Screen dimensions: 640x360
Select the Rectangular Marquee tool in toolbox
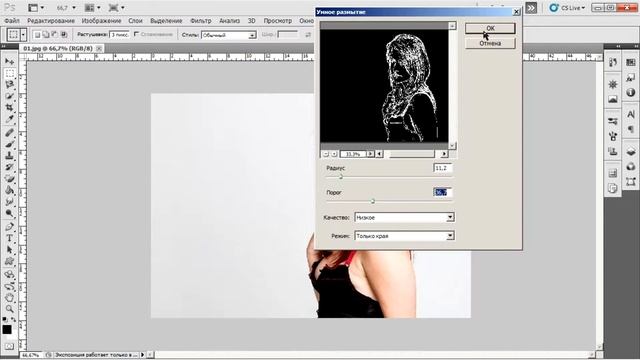tap(9, 73)
